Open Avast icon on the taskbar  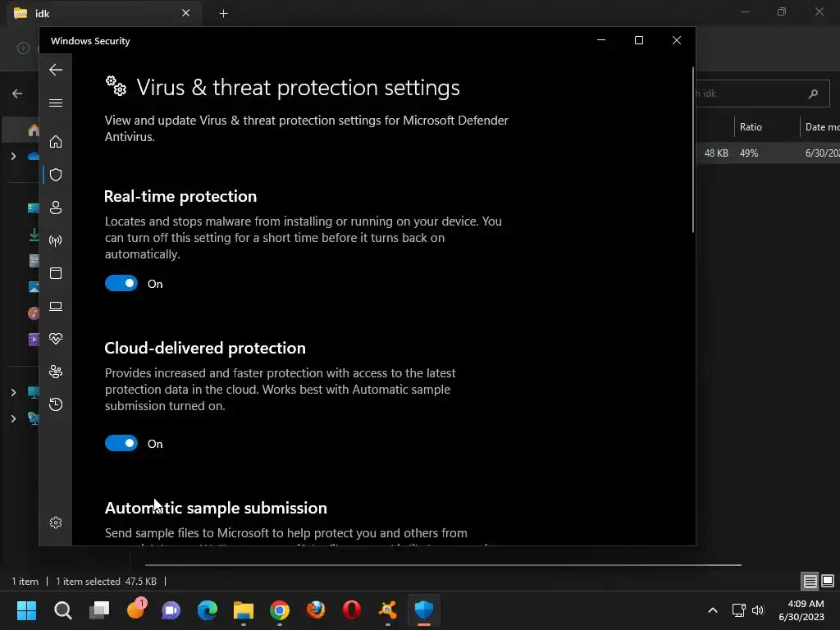(x=388, y=610)
